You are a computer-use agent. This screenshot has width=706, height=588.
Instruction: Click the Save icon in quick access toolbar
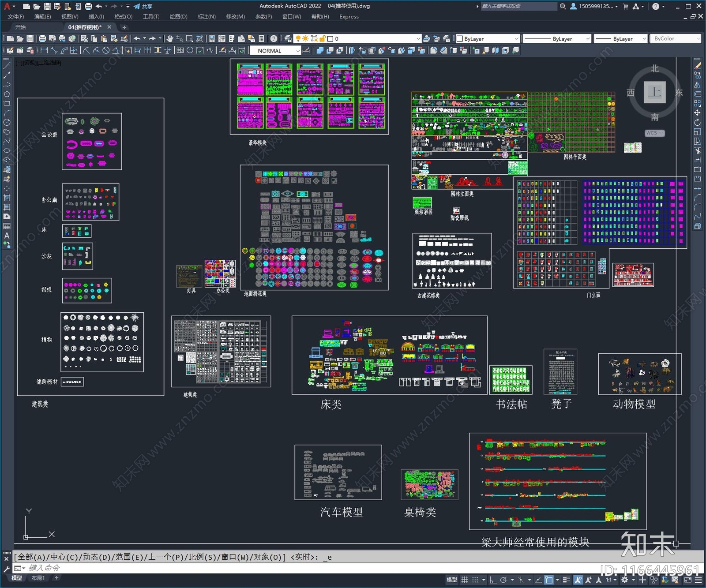pyautogui.click(x=47, y=6)
